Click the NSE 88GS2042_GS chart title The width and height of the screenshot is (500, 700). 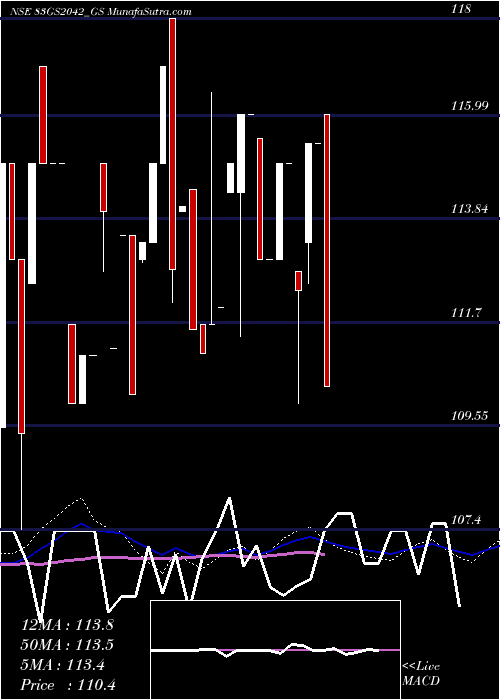(57, 12)
